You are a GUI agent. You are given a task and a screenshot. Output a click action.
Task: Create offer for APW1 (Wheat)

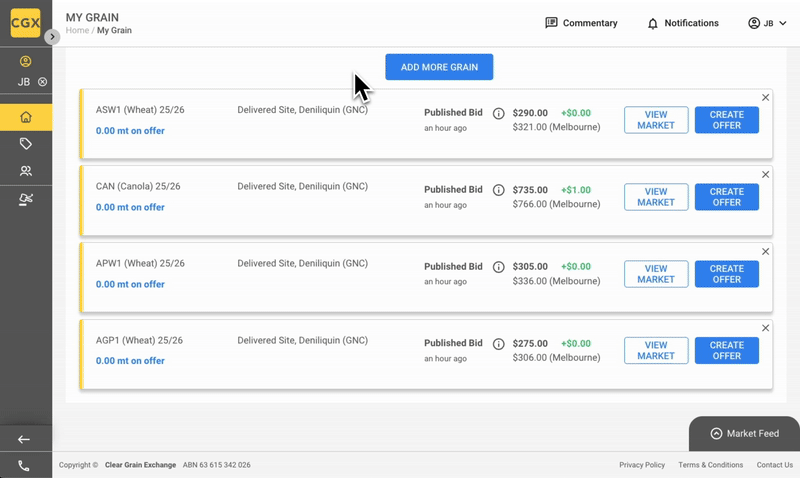click(x=727, y=274)
